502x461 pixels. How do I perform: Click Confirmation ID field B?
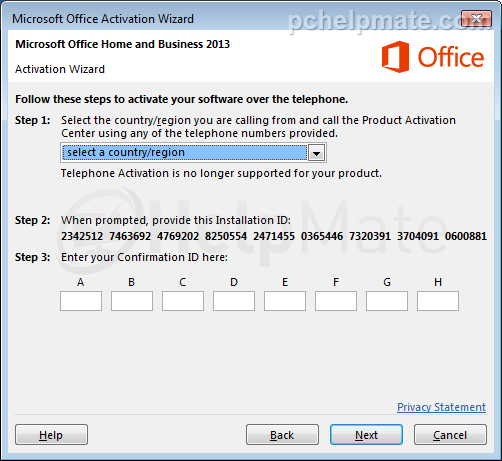point(132,301)
